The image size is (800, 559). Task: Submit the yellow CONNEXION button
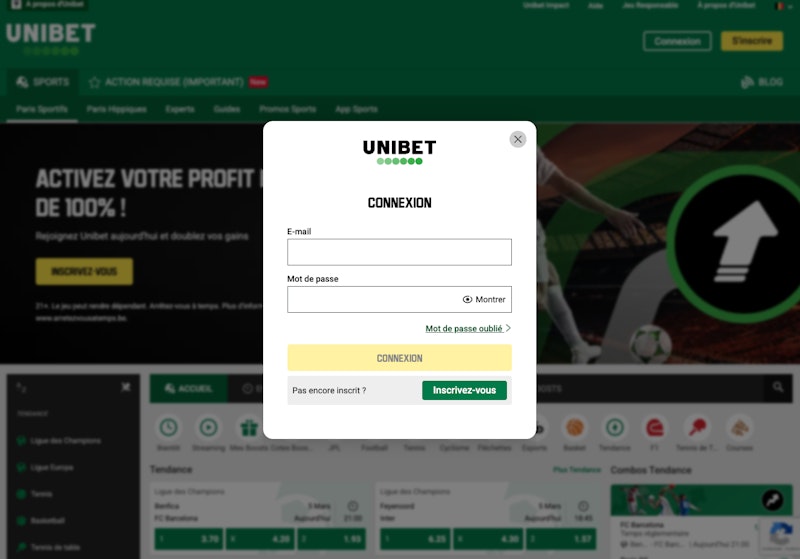coord(399,358)
